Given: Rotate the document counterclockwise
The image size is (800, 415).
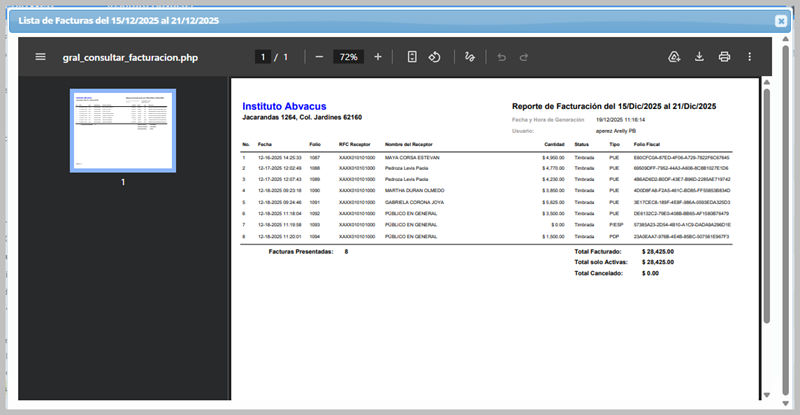Looking at the screenshot, I should pos(435,57).
